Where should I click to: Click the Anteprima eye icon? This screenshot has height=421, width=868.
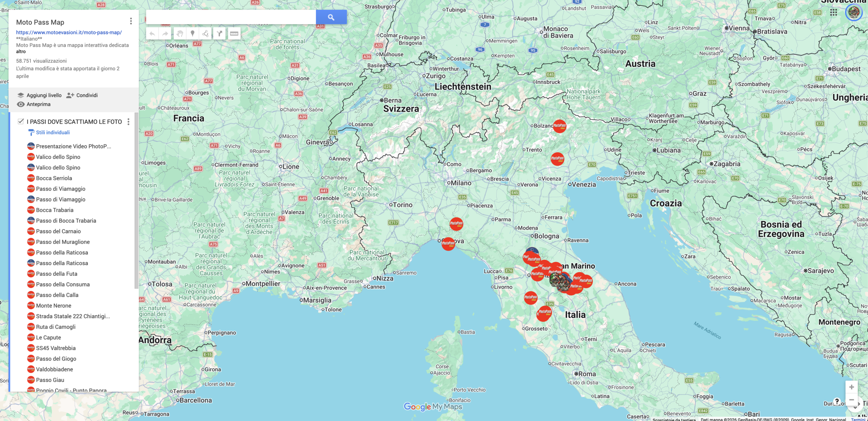click(x=21, y=104)
